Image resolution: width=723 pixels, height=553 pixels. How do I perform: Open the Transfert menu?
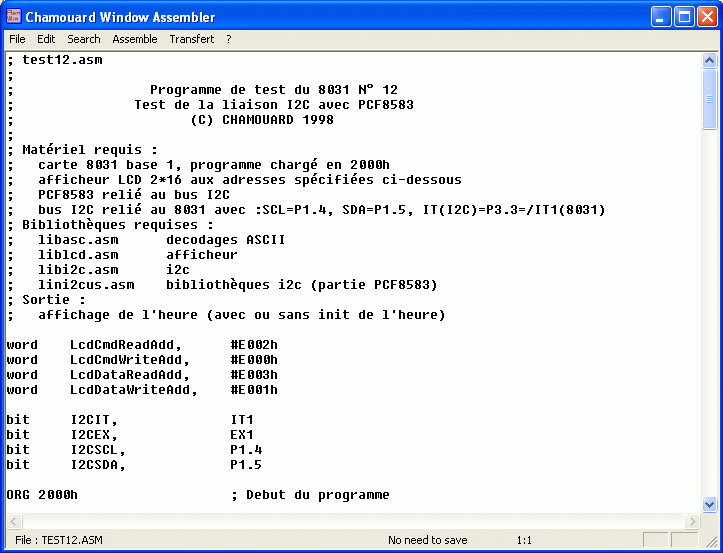point(192,39)
